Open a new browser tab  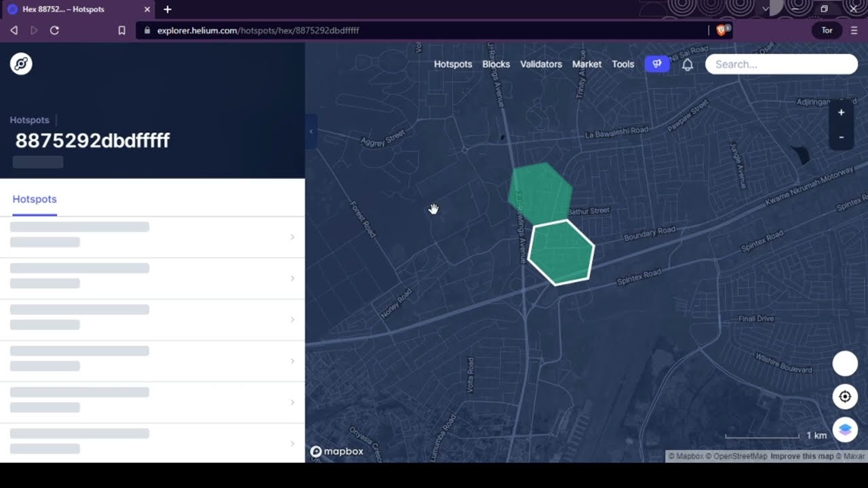pyautogui.click(x=167, y=9)
